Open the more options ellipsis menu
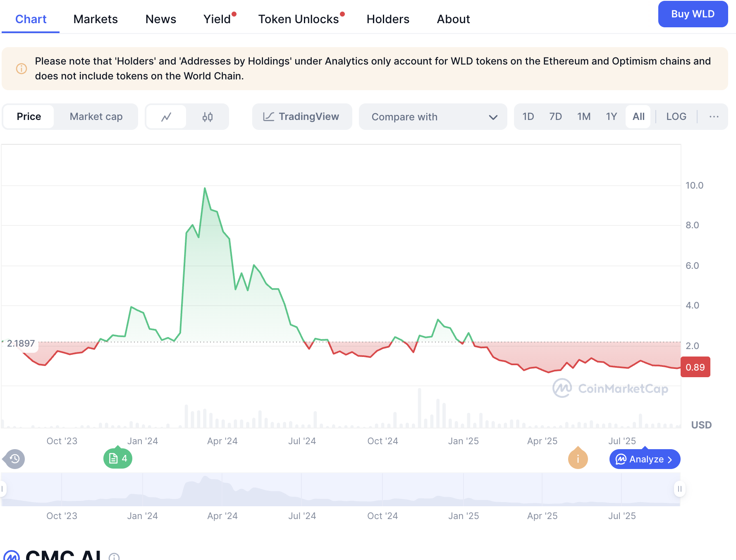 click(714, 117)
